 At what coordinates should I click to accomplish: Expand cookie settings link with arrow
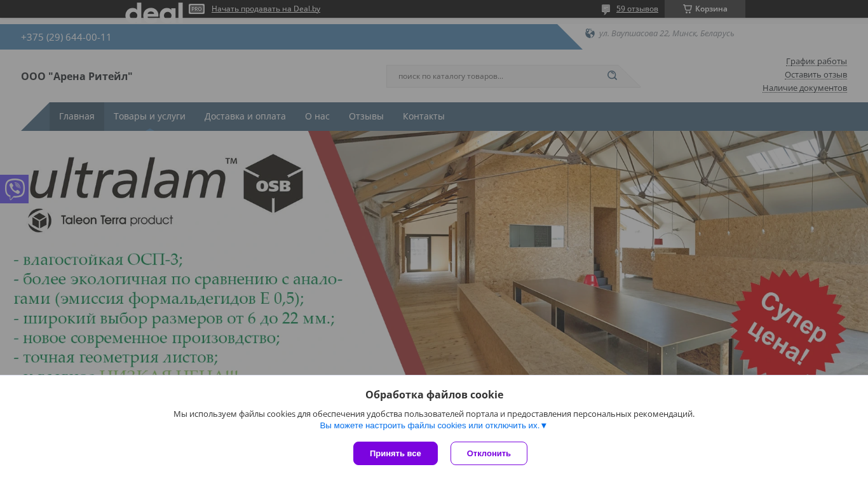coord(433,426)
